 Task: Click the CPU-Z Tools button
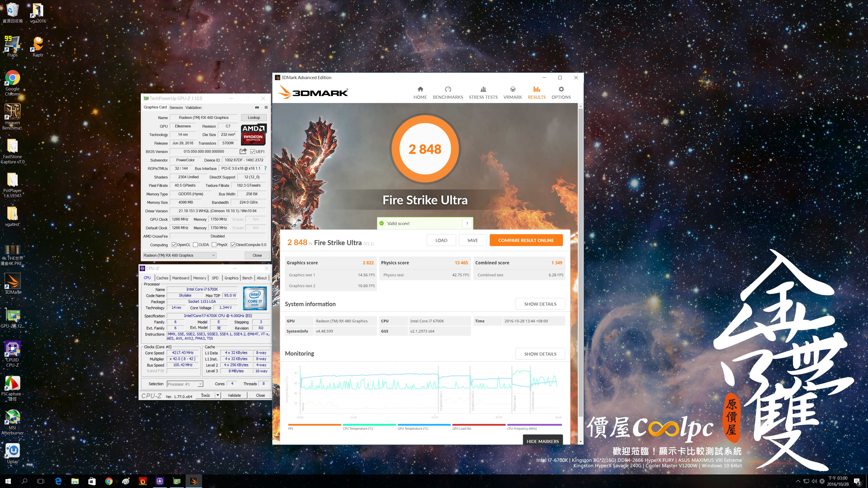[205, 395]
